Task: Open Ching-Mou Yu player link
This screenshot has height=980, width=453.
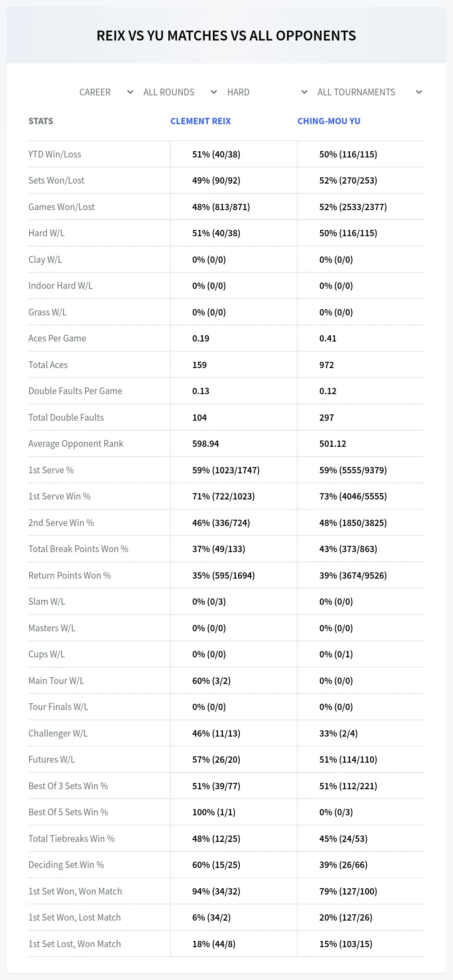Action: pos(329,121)
